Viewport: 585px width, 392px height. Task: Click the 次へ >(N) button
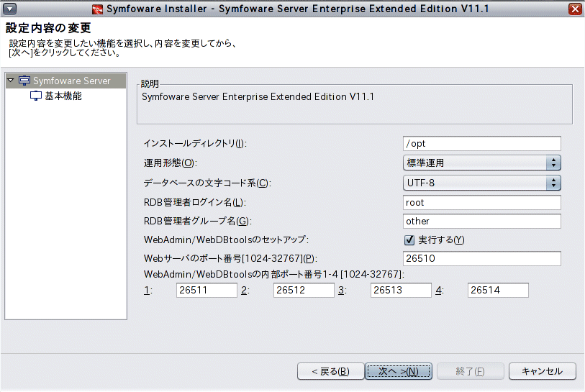399,371
